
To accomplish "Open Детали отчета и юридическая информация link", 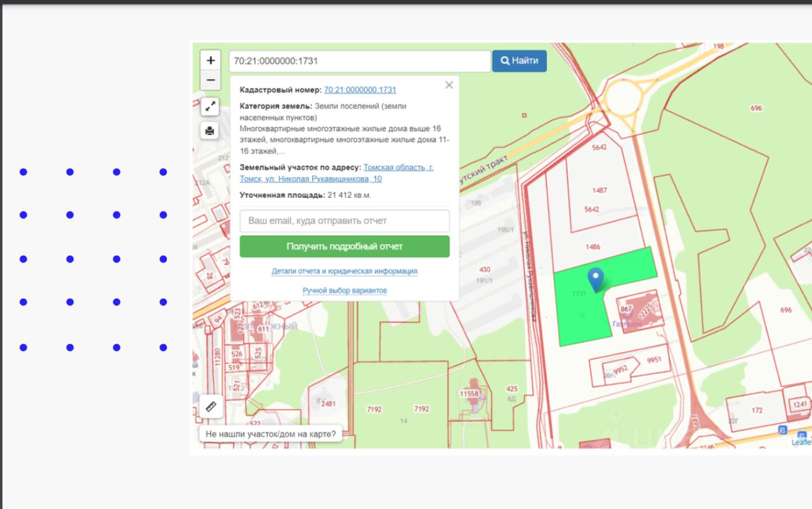I will click(344, 271).
